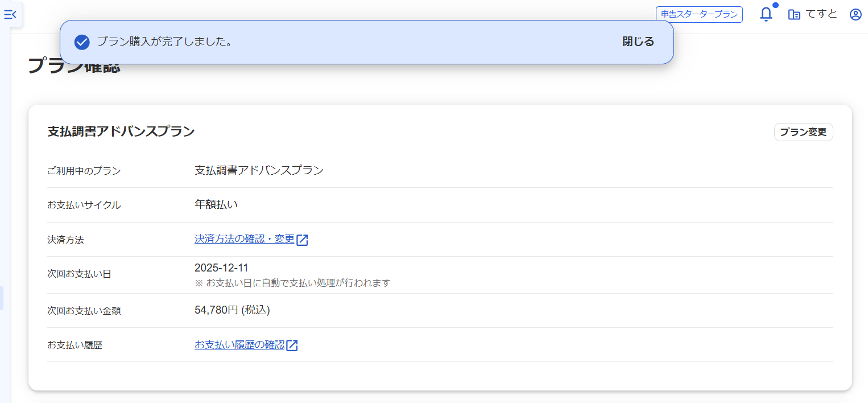Dismiss notification with 閉じる button
Screen dimensions: 868x403
(x=638, y=42)
